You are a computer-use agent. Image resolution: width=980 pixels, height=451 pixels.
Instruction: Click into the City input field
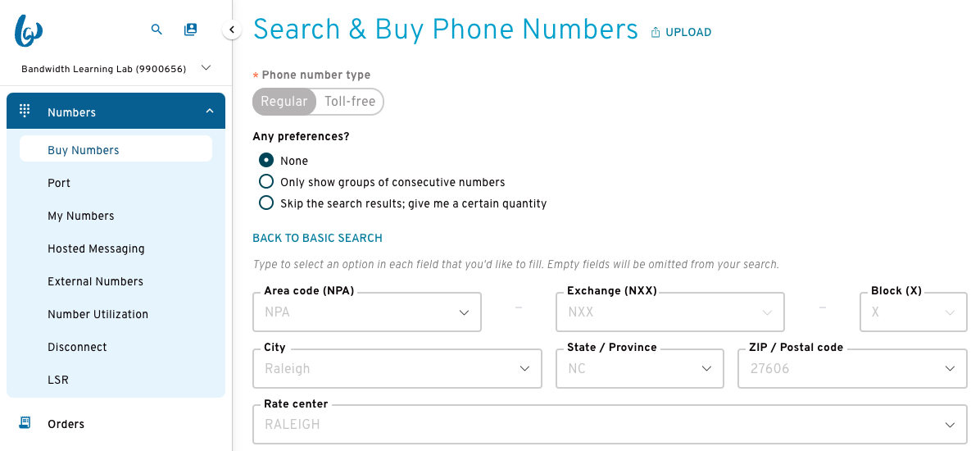click(397, 368)
